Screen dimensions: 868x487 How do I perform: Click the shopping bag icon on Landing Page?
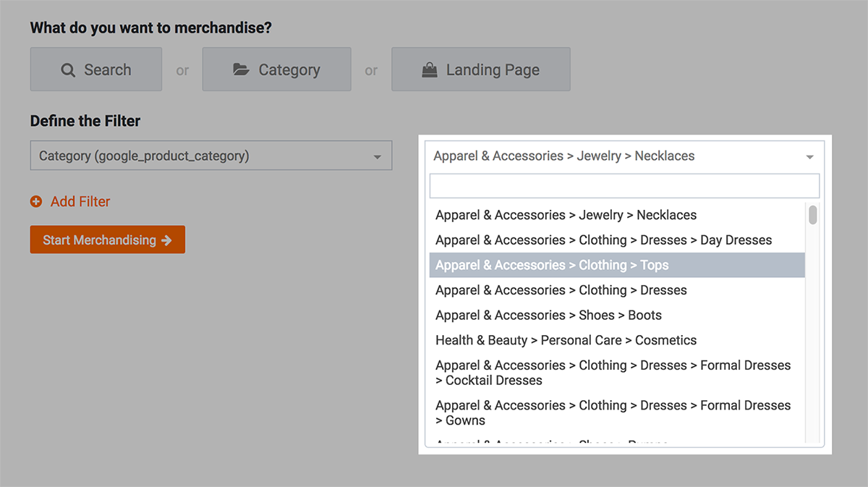click(x=430, y=70)
